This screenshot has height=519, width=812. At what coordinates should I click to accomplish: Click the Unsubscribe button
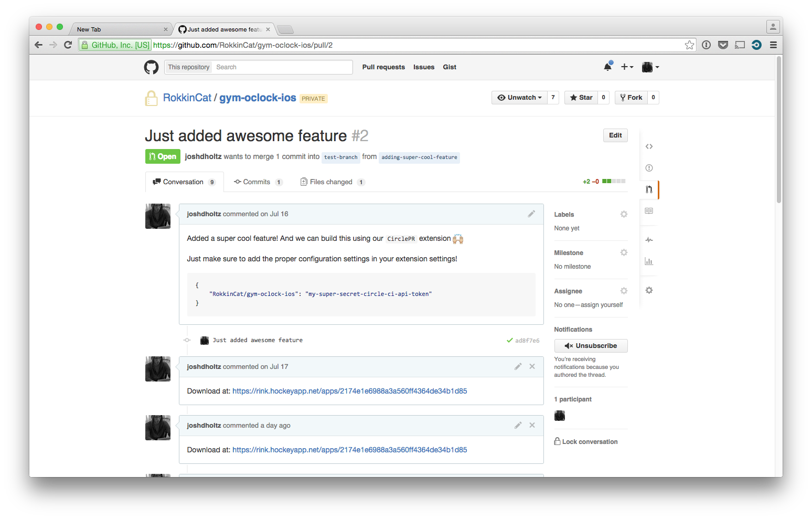point(591,346)
